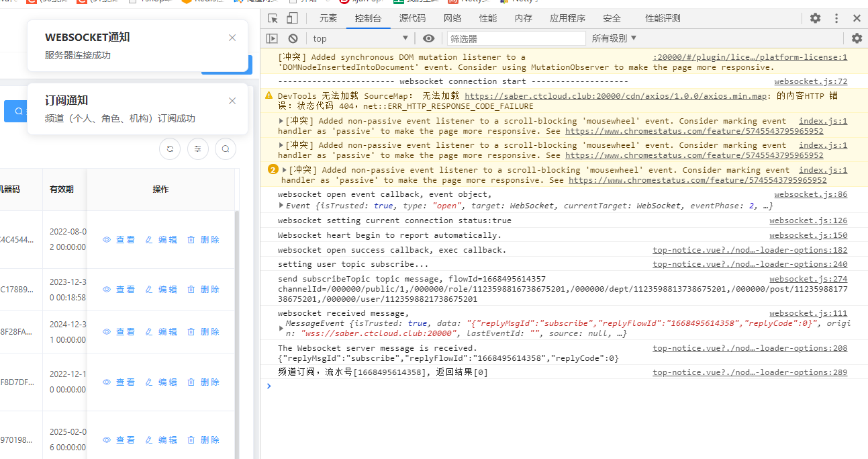Open websocket.js:111 source link
The image size is (868, 459).
808,313
